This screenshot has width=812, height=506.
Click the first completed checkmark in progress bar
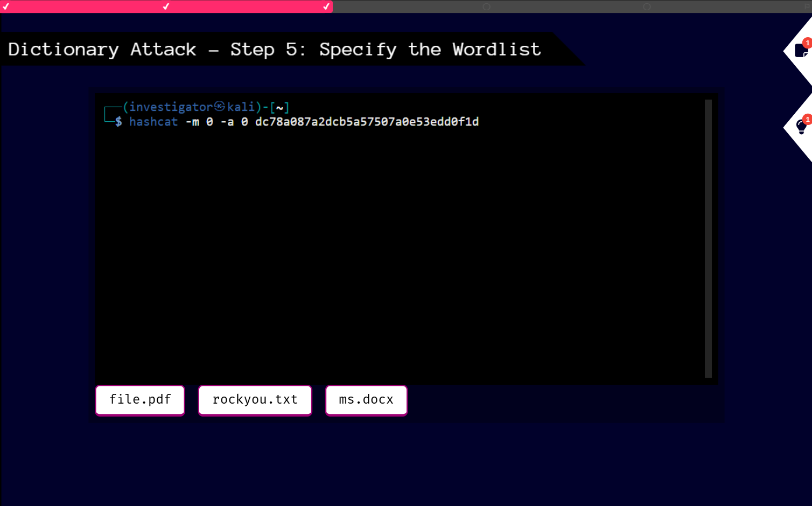6,6
